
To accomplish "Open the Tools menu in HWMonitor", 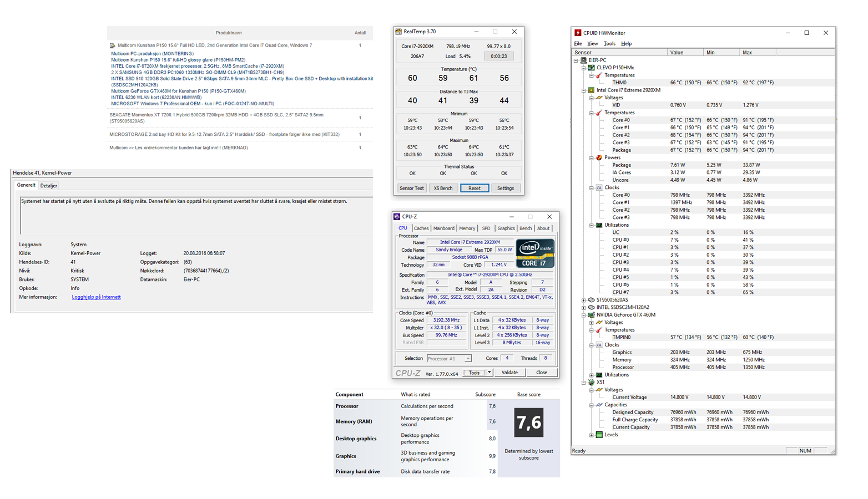I will (609, 43).
